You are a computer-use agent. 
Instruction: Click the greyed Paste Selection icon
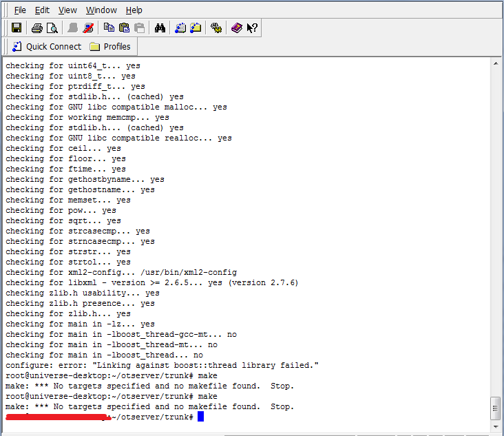[x=139, y=28]
